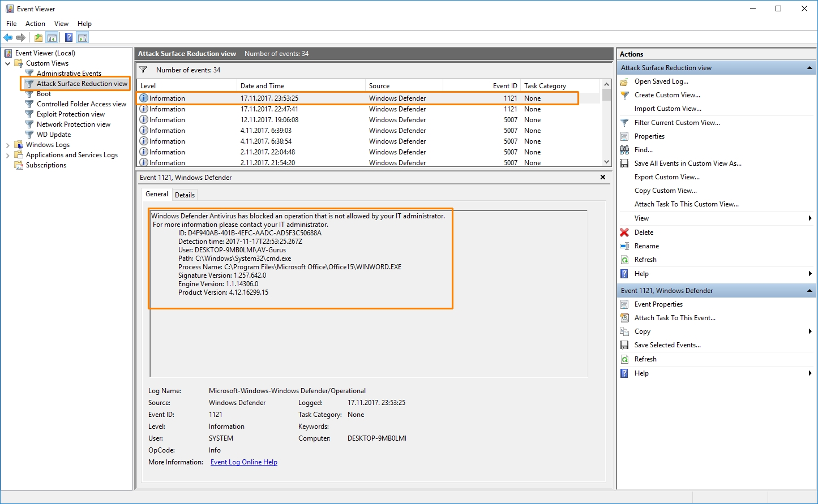Viewport: 818px width, 504px height.
Task: Expand the Windows Logs tree node
Action: 8,145
